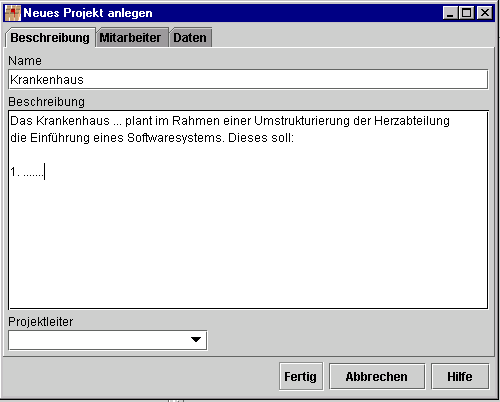Viewport: 500px width, 402px height.
Task: Open help via the Hilfe button
Action: (x=460, y=377)
